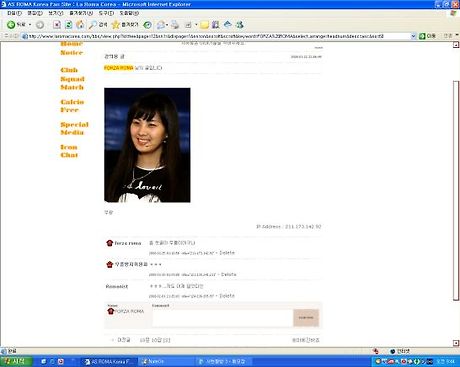The width and height of the screenshot is (460, 367).
Task: Click the Print icon in the toolbar
Action: click(x=175, y=25)
